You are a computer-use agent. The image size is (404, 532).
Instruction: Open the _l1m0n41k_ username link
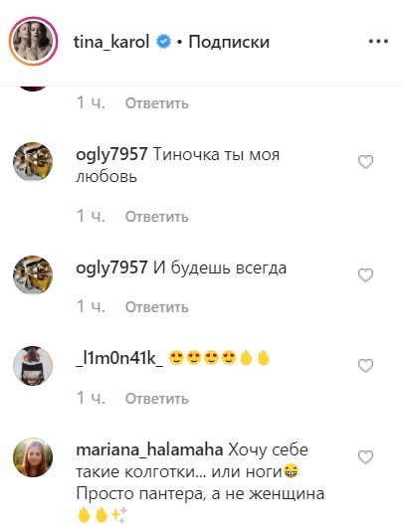(119, 359)
